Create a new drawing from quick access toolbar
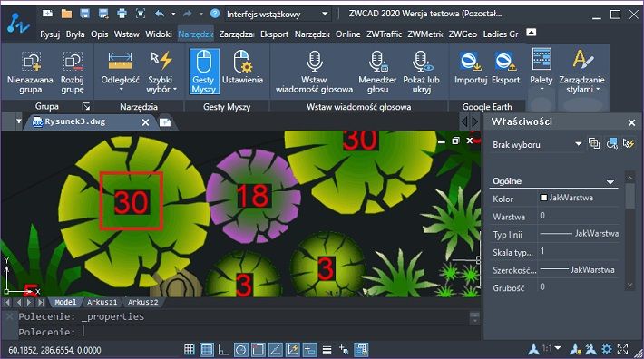 point(48,14)
